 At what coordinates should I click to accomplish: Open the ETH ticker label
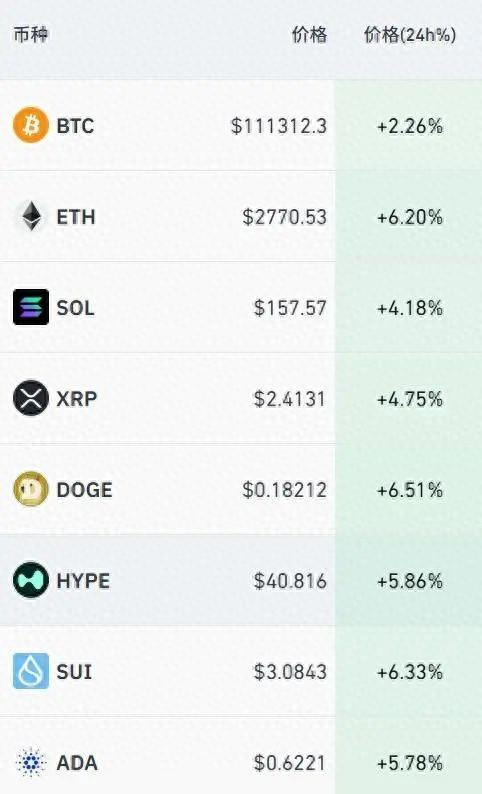pyautogui.click(x=75, y=217)
